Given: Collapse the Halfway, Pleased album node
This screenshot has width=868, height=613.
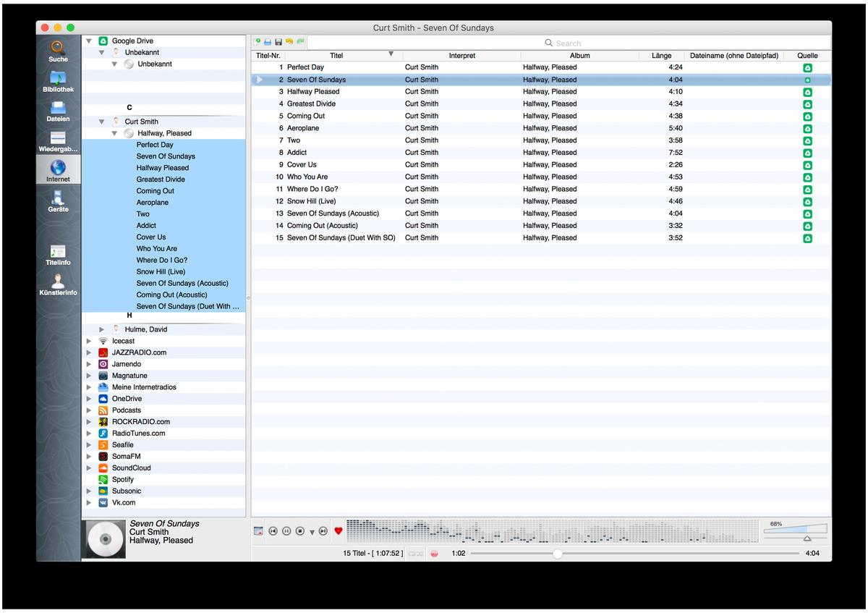Looking at the screenshot, I should coord(114,133).
